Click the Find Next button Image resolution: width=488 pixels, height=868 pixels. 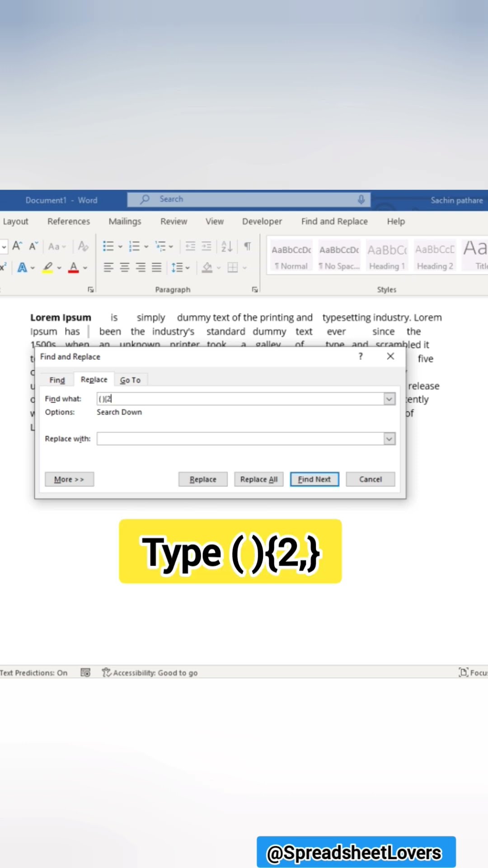314,479
